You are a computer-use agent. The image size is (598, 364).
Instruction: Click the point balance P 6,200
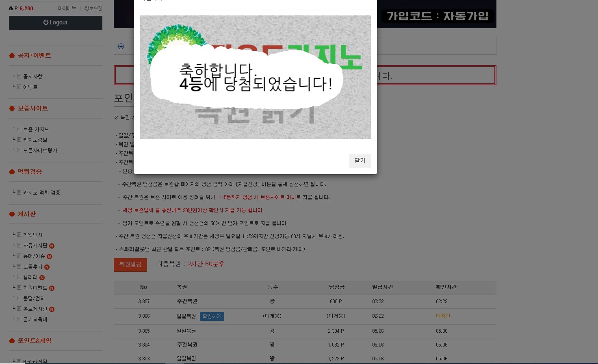pyautogui.click(x=21, y=8)
